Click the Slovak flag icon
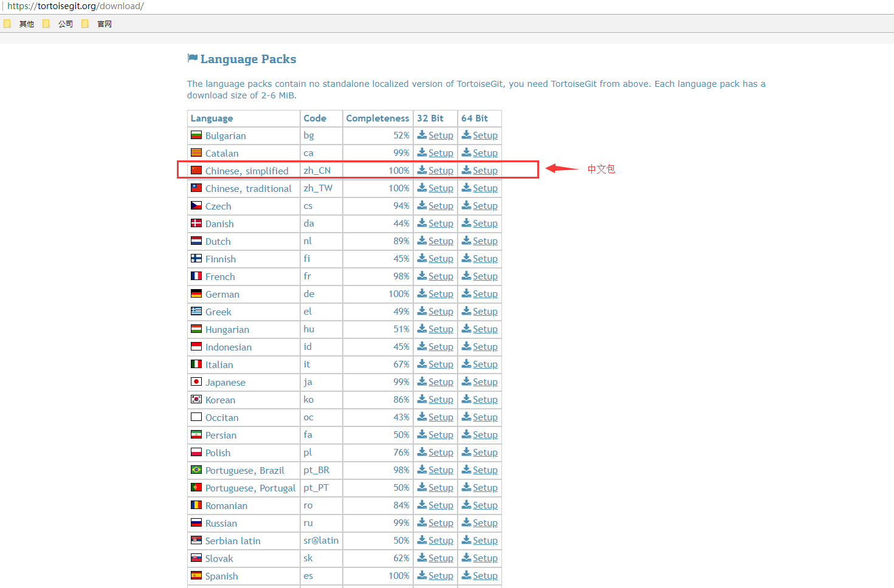894x588 pixels. [196, 558]
